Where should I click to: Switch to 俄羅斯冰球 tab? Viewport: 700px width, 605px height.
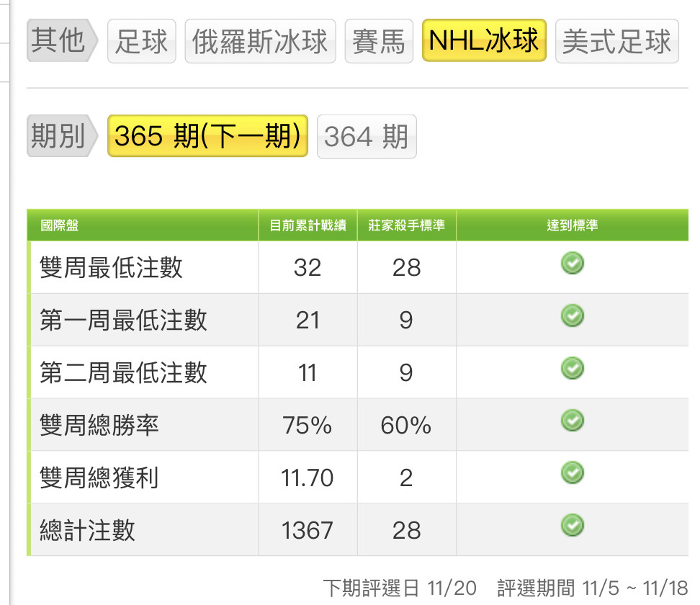(x=260, y=41)
